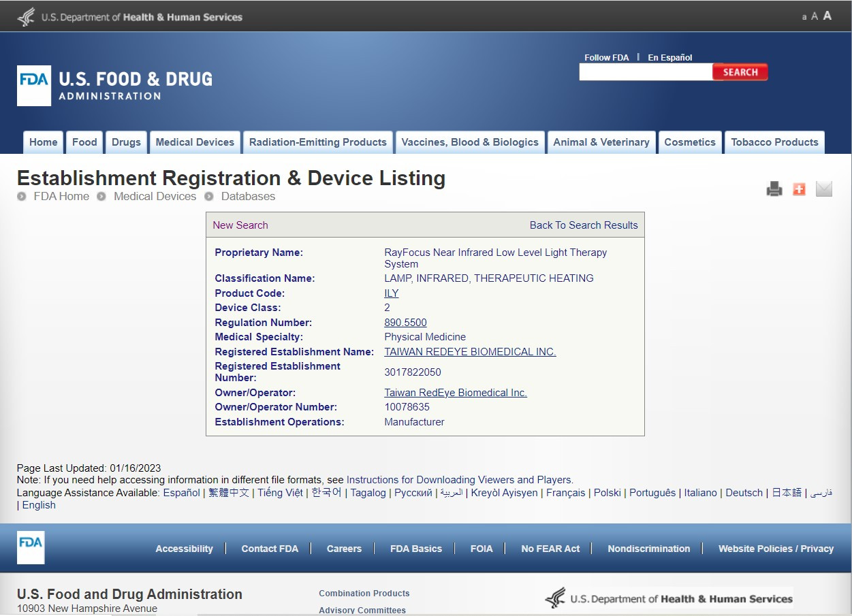Click Careers footer link
Screen dimensions: 852x616
344,549
